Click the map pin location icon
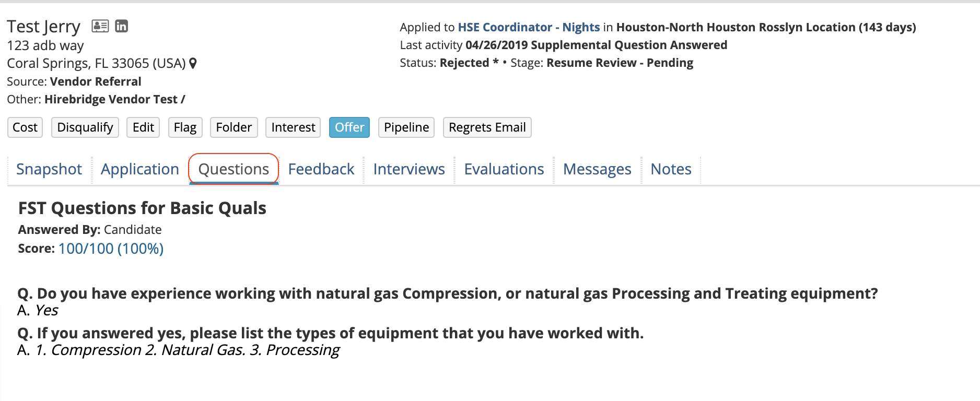The image size is (980, 401). 193,64
